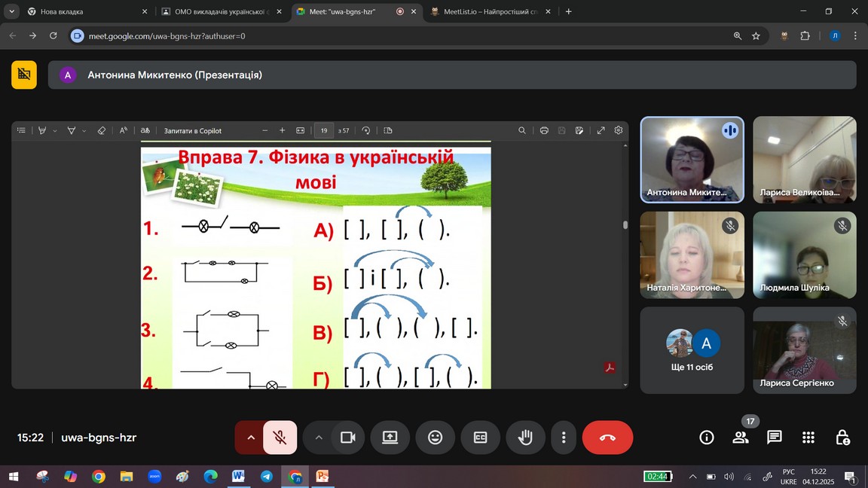868x488 pixels.
Task: Click the share screen button
Action: click(390, 438)
